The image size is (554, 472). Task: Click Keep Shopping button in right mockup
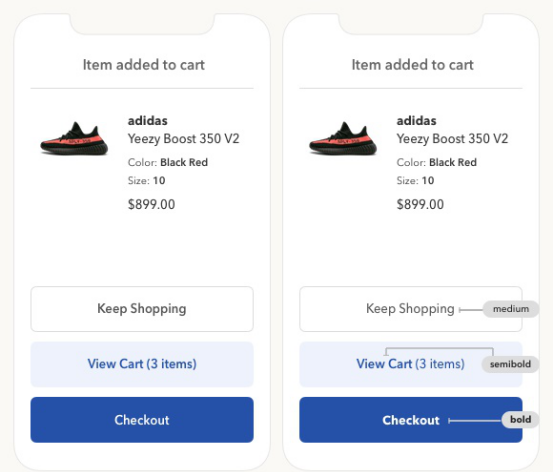(x=411, y=309)
